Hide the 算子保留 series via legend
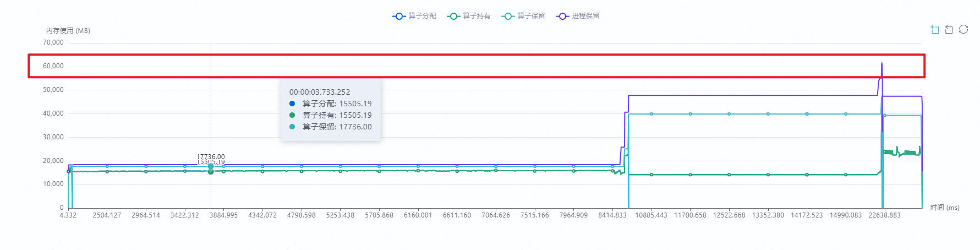The image size is (980, 250). click(523, 16)
